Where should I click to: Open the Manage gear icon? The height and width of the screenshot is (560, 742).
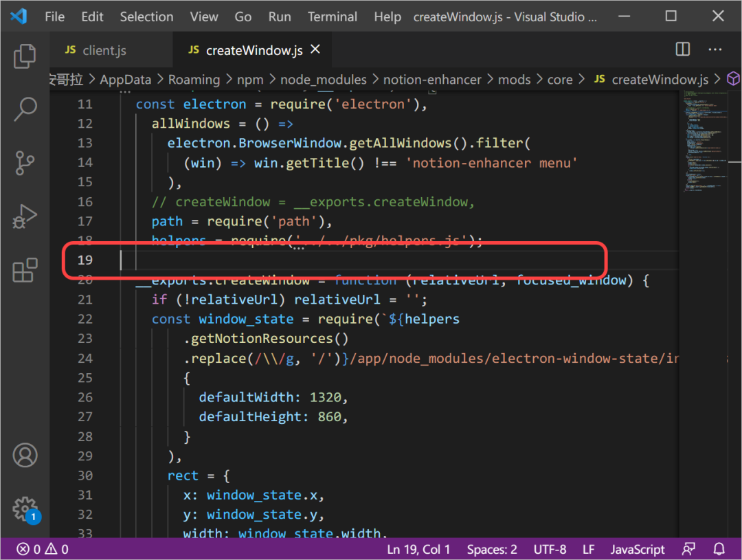click(25, 509)
